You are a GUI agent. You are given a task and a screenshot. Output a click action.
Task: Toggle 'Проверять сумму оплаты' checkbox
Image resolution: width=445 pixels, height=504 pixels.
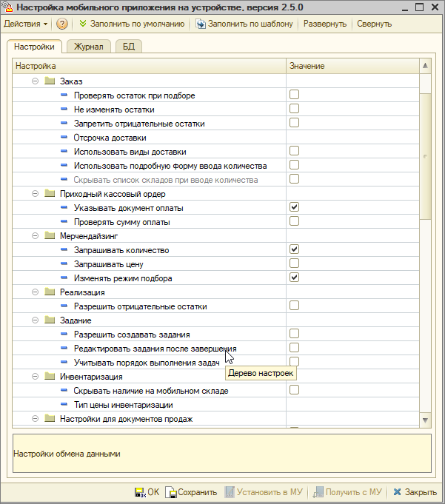(294, 221)
